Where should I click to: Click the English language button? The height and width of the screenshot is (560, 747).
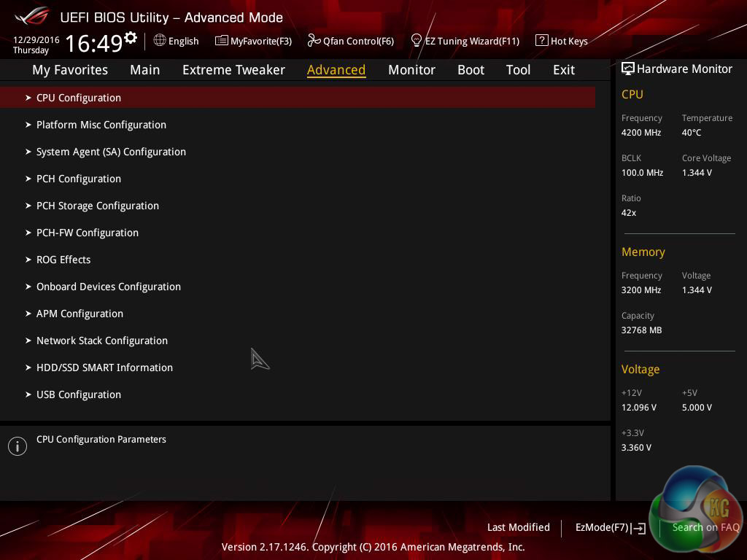(x=177, y=41)
